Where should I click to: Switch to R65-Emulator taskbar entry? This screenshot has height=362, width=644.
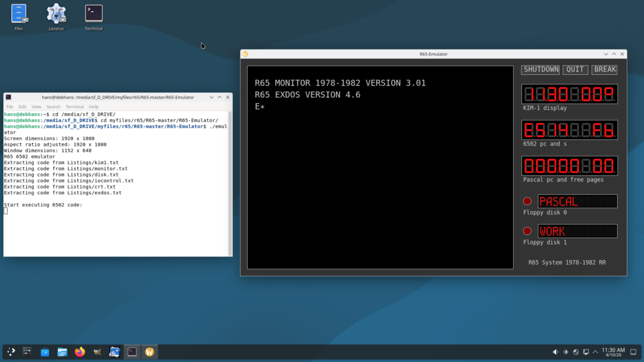[x=149, y=352]
